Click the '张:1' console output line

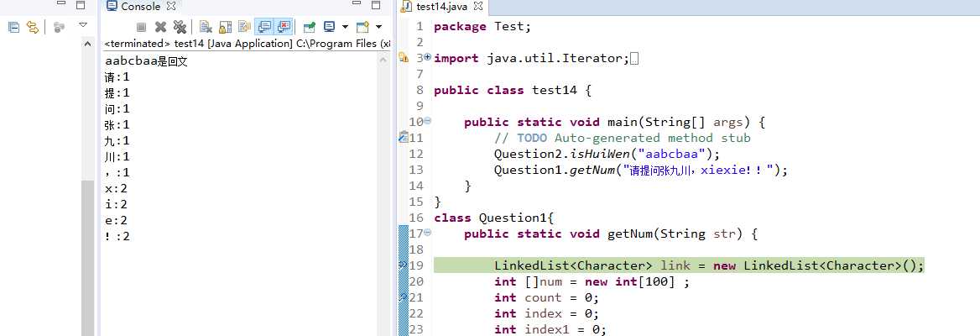click(117, 125)
